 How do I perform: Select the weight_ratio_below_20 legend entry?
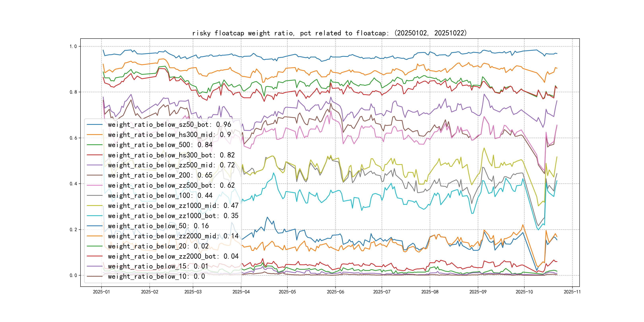(158, 246)
